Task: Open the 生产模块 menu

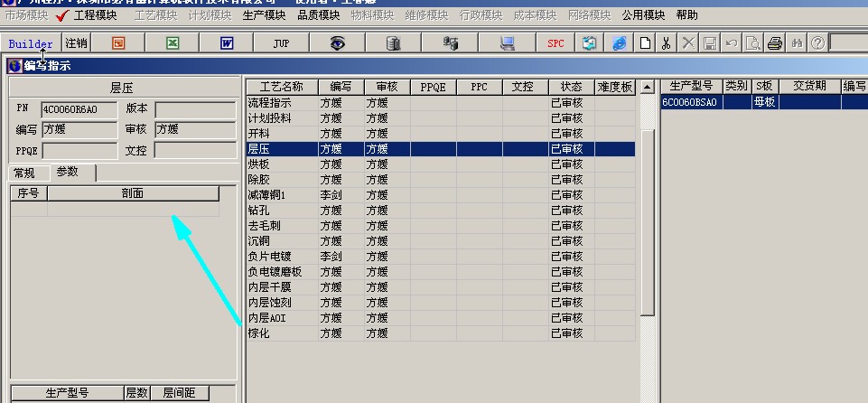Action: pyautogui.click(x=264, y=15)
